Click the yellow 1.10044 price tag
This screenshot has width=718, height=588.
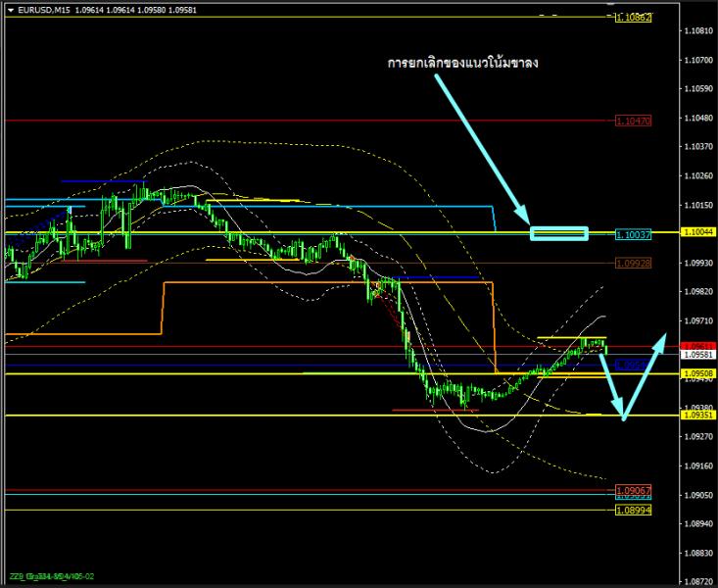click(698, 232)
